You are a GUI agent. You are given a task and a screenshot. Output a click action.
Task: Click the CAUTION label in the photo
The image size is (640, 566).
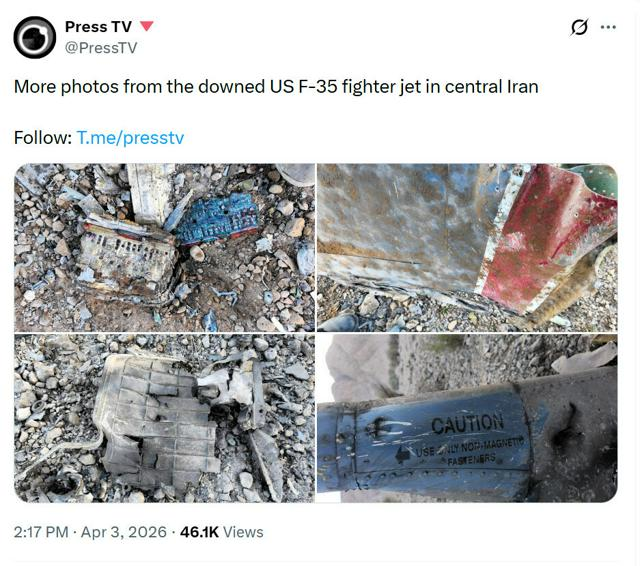pos(467,424)
